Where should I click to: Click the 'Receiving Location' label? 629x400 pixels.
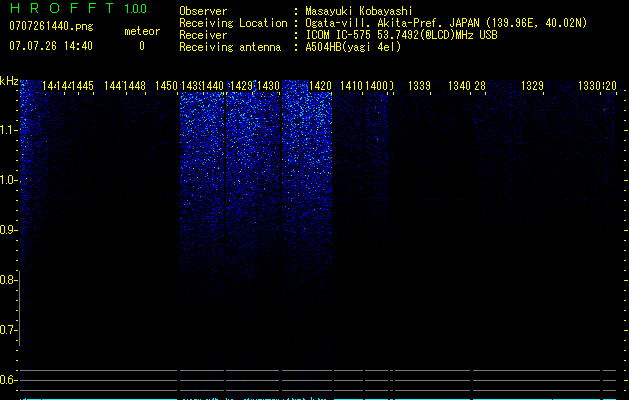click(233, 23)
